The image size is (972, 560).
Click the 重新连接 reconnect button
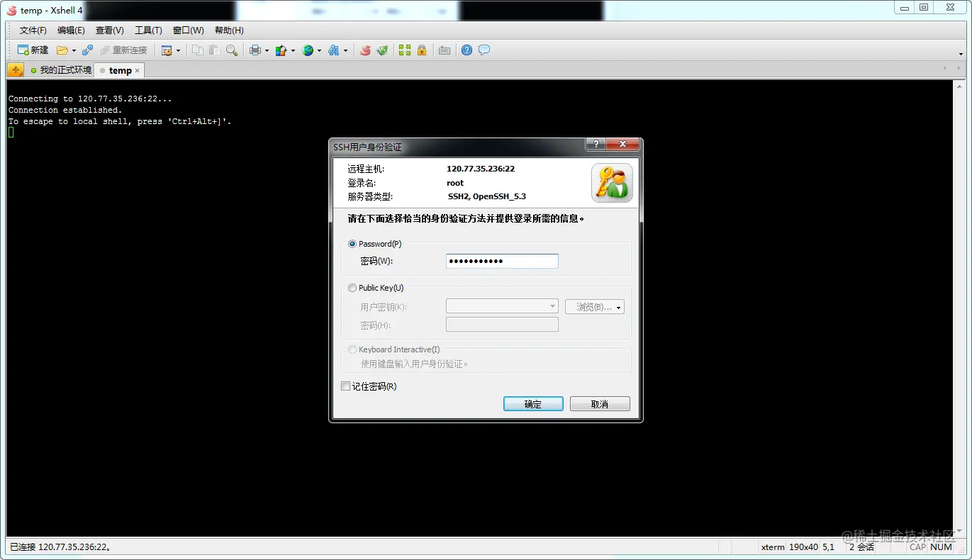point(123,50)
